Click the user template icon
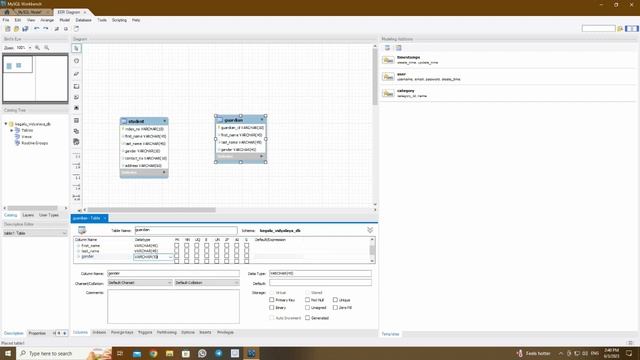The height and width of the screenshot is (360, 640). tap(388, 77)
